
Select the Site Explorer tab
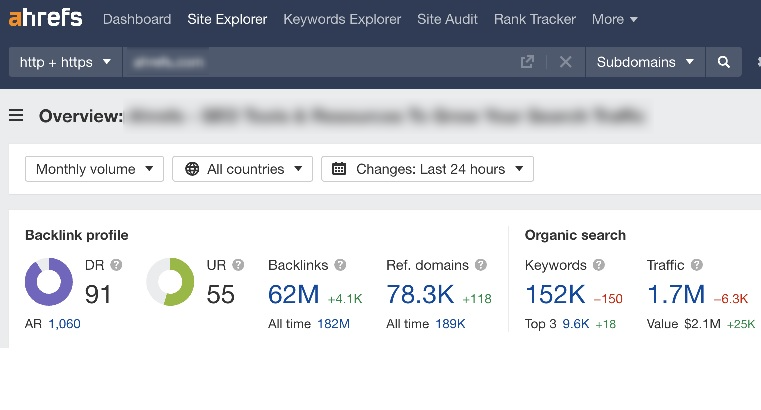pyautogui.click(x=227, y=19)
